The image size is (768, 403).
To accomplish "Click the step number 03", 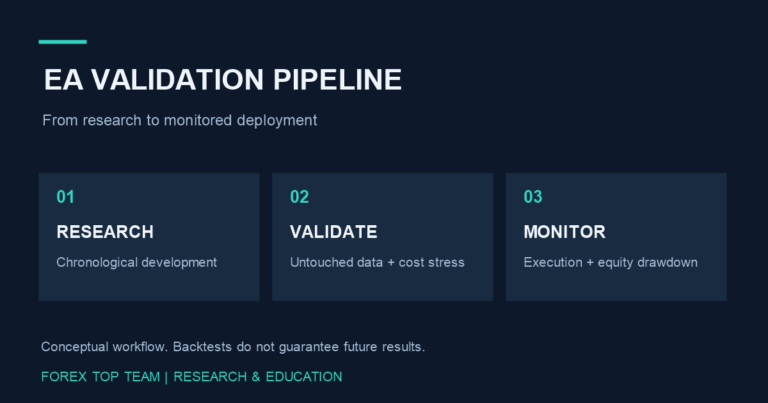I will click(x=533, y=197).
